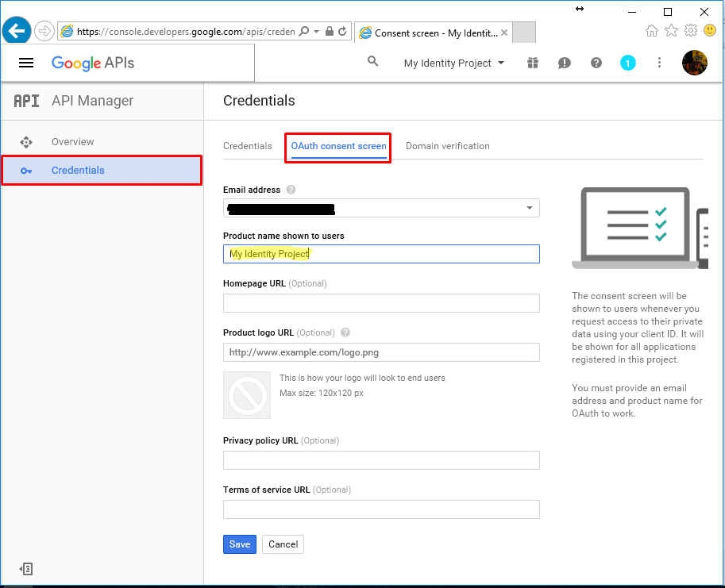This screenshot has height=588, width=725.
Task: Click the feedback exclamation bubble icon
Action: [x=565, y=63]
